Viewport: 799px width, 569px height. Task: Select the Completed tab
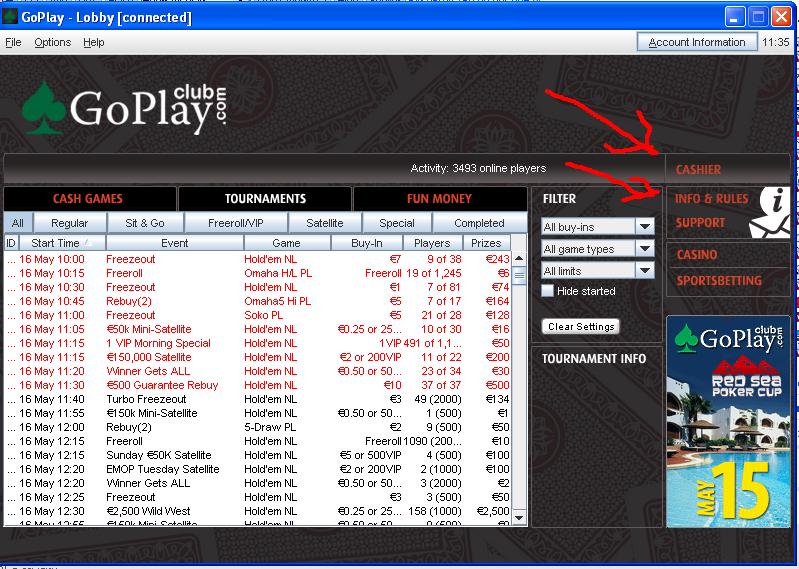(x=479, y=223)
